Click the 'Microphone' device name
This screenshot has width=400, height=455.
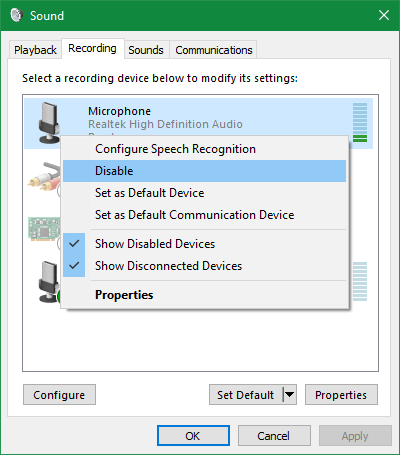point(119,111)
